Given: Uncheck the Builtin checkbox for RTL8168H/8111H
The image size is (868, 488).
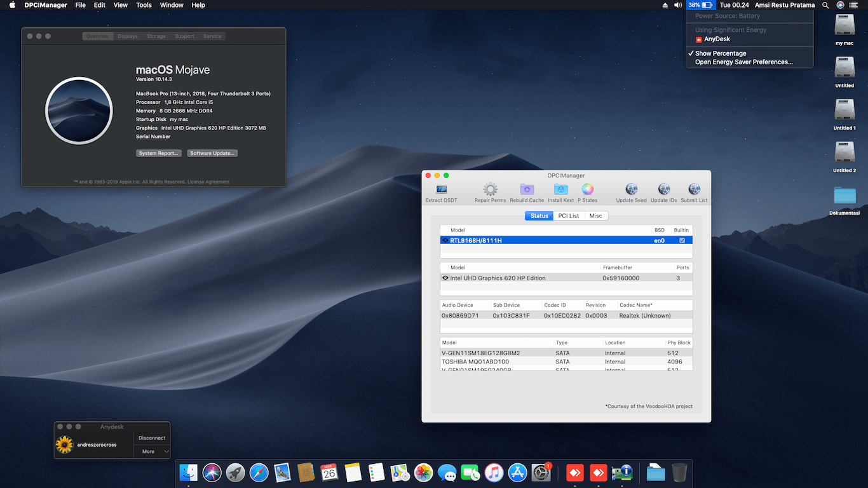Looking at the screenshot, I should [682, 240].
